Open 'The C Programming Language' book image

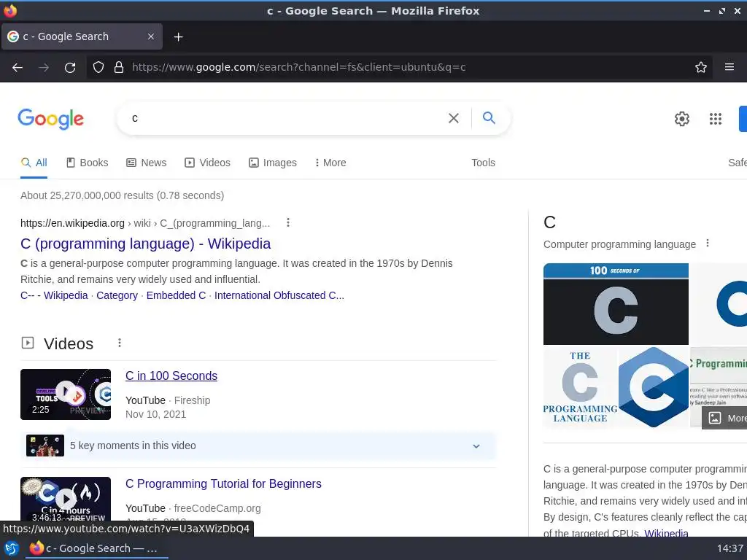(x=580, y=386)
